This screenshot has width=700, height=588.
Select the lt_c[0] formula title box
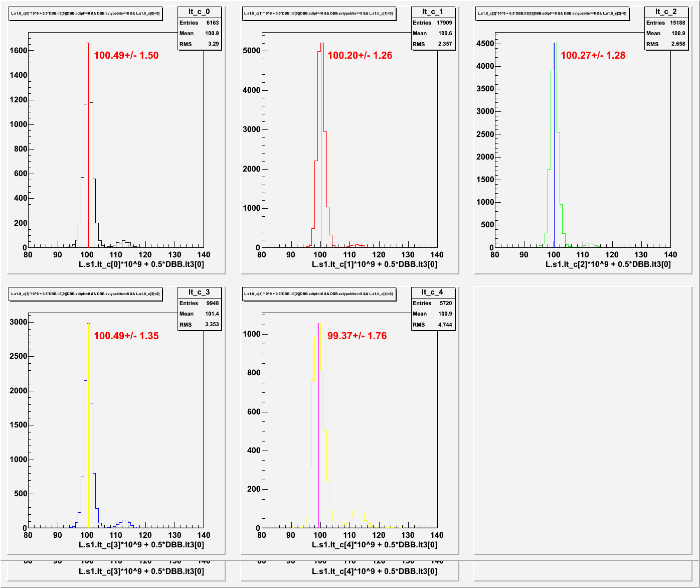pyautogui.click(x=86, y=14)
